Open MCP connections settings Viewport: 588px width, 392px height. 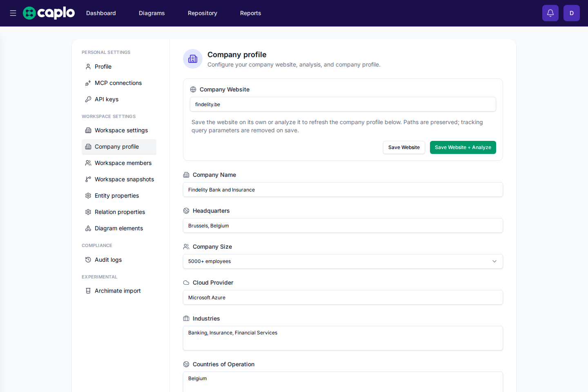point(119,83)
